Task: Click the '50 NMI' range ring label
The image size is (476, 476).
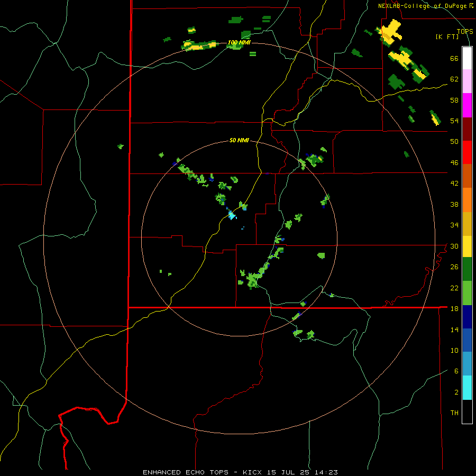Action: pyautogui.click(x=239, y=140)
